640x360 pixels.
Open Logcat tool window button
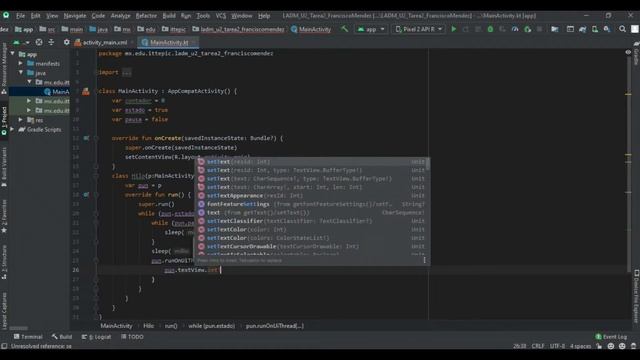point(96,337)
